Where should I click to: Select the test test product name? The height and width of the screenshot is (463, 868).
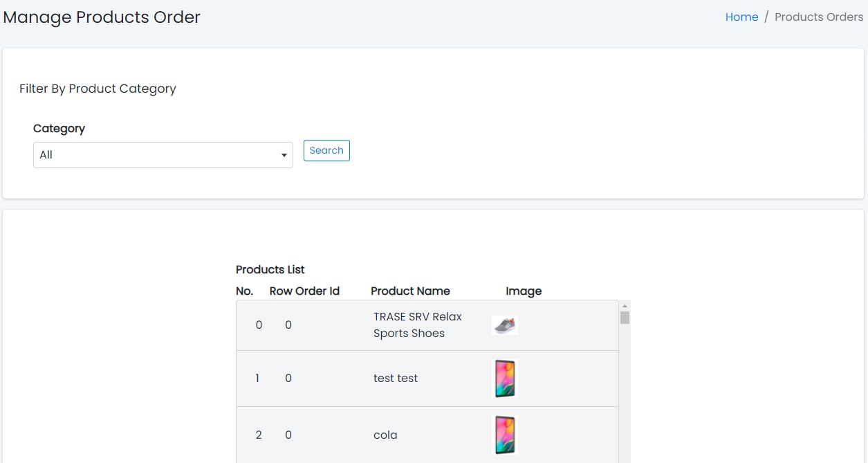point(396,379)
